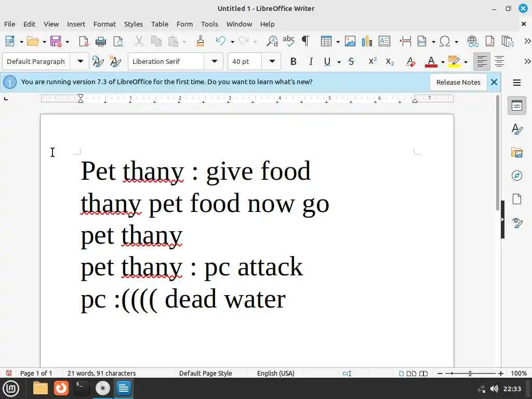Screen dimensions: 532x399
Task: Open Find and Replace
Action: pyautogui.click(x=272, y=42)
